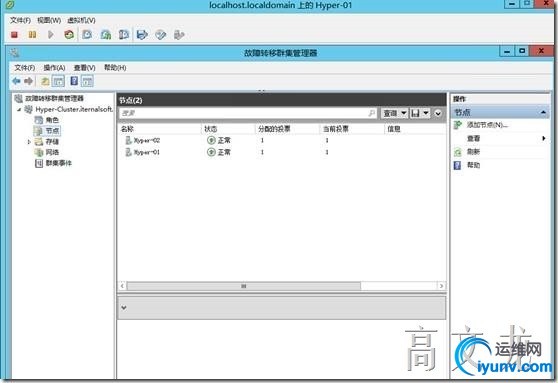Click the save query disk icon
558x383 pixels.
coord(415,113)
